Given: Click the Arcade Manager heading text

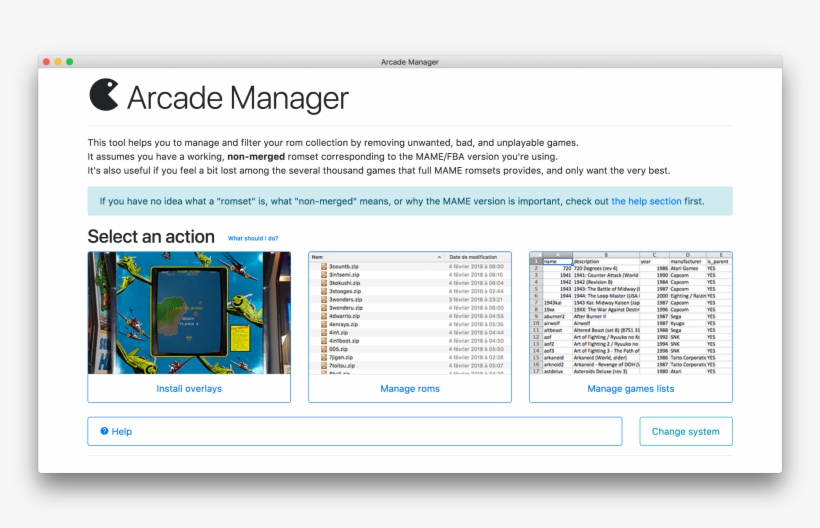Looking at the screenshot, I should [x=238, y=98].
